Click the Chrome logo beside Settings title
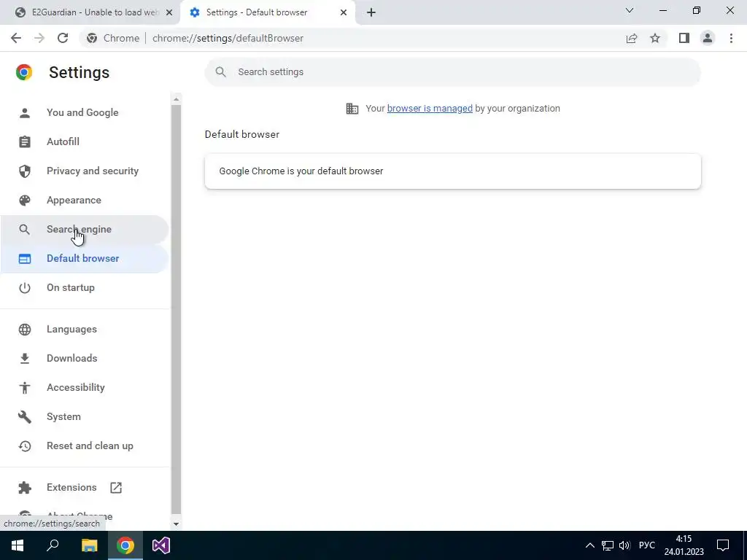 pos(24,72)
